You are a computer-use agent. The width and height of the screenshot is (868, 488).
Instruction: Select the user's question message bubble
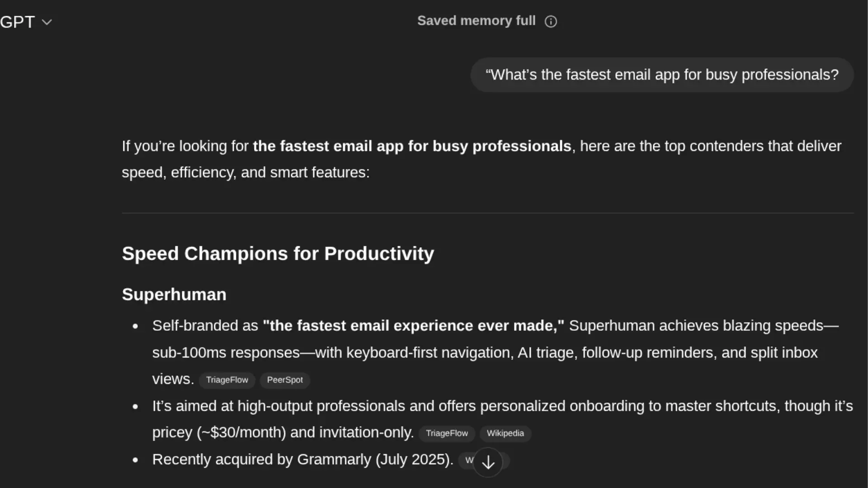pos(661,75)
